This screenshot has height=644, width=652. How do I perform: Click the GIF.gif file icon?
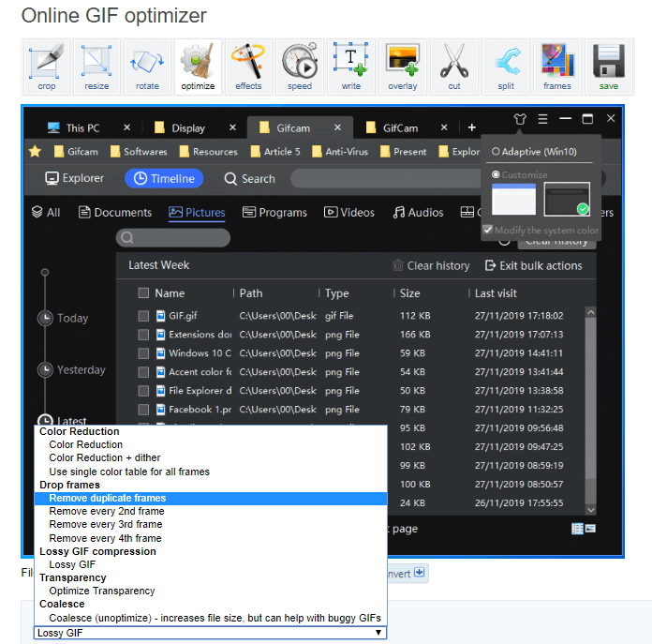pos(160,316)
